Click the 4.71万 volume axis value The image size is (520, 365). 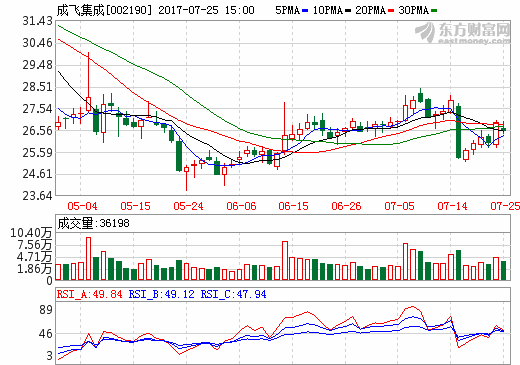coord(35,257)
